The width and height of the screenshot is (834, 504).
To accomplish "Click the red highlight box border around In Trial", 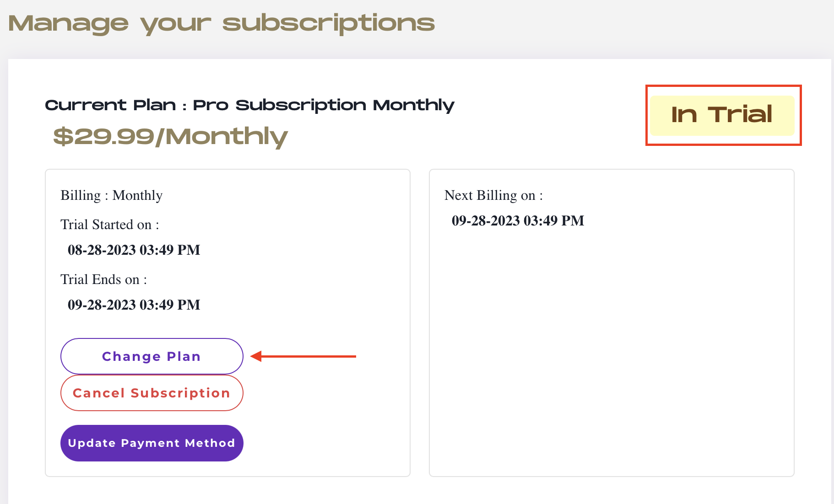I will (724, 86).
